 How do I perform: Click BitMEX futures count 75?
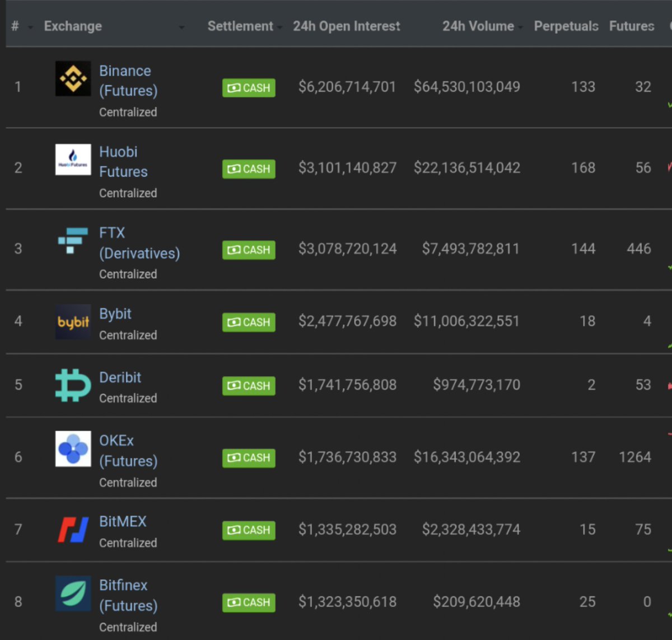[643, 529]
